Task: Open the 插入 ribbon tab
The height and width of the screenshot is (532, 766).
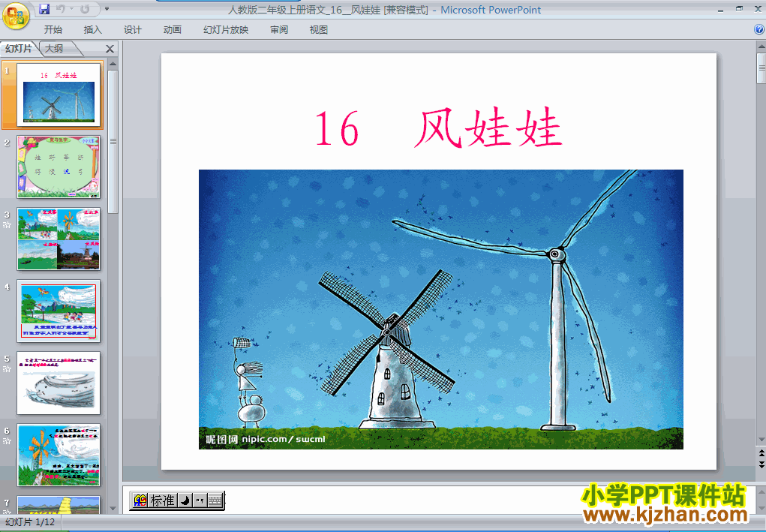Action: click(93, 30)
